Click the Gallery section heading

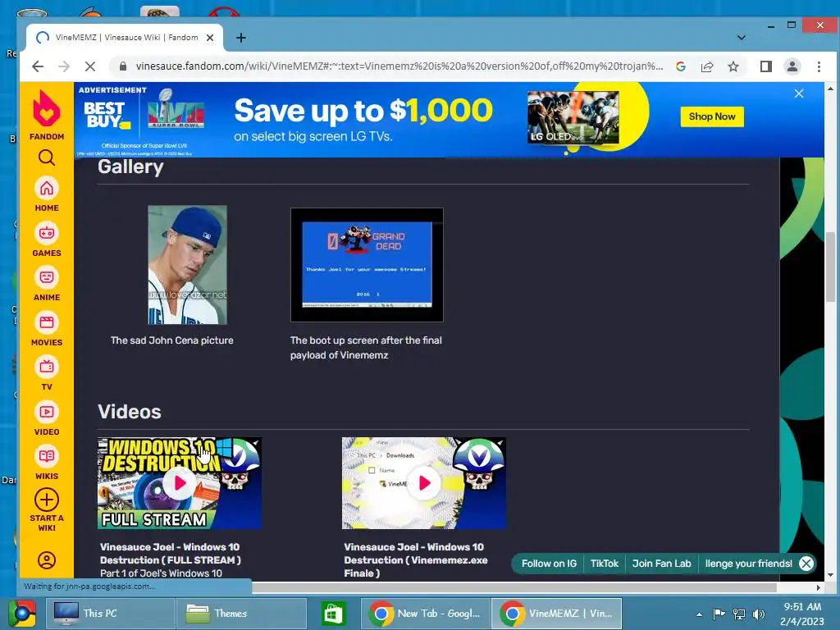[130, 167]
